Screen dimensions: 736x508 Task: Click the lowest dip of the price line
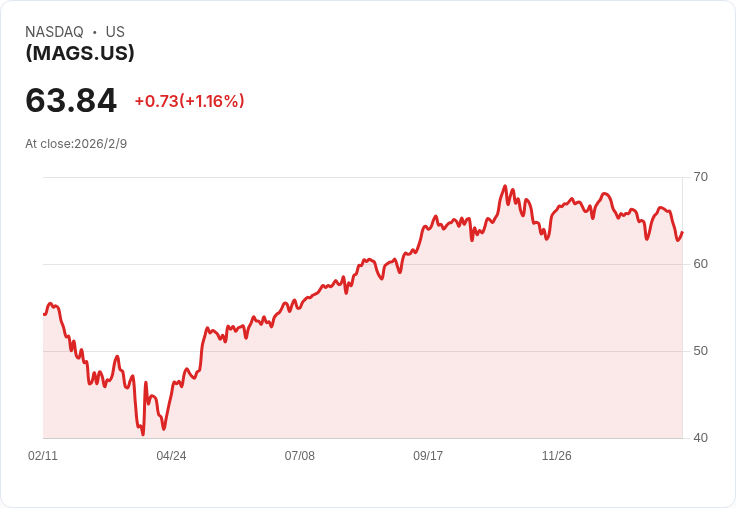(143, 434)
